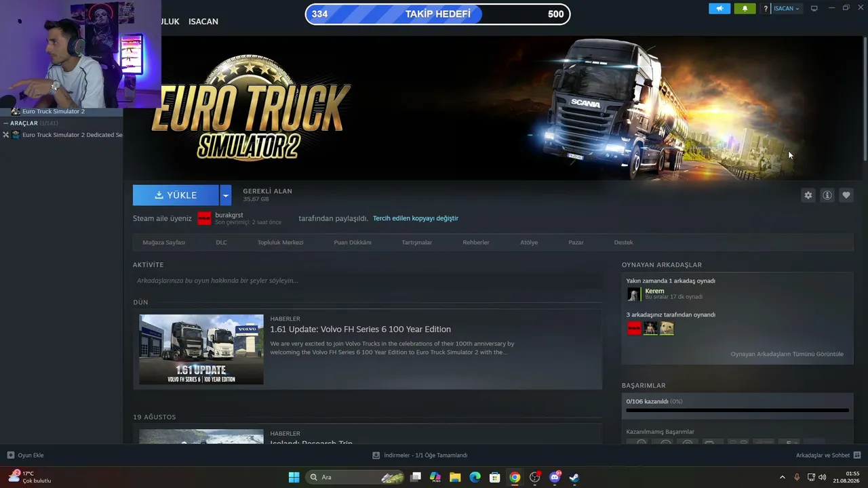Open Microsoft Store from taskbar
This screenshot has width=868, height=488.
tap(495, 477)
